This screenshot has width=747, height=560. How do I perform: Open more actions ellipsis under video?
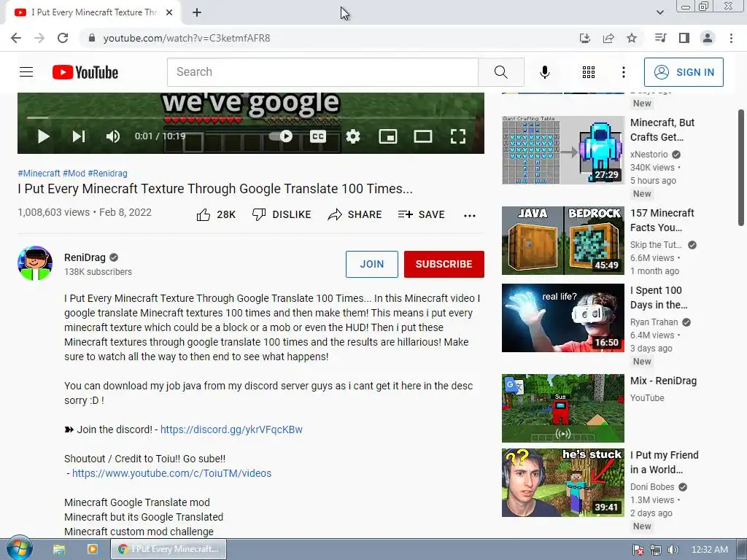click(x=470, y=216)
